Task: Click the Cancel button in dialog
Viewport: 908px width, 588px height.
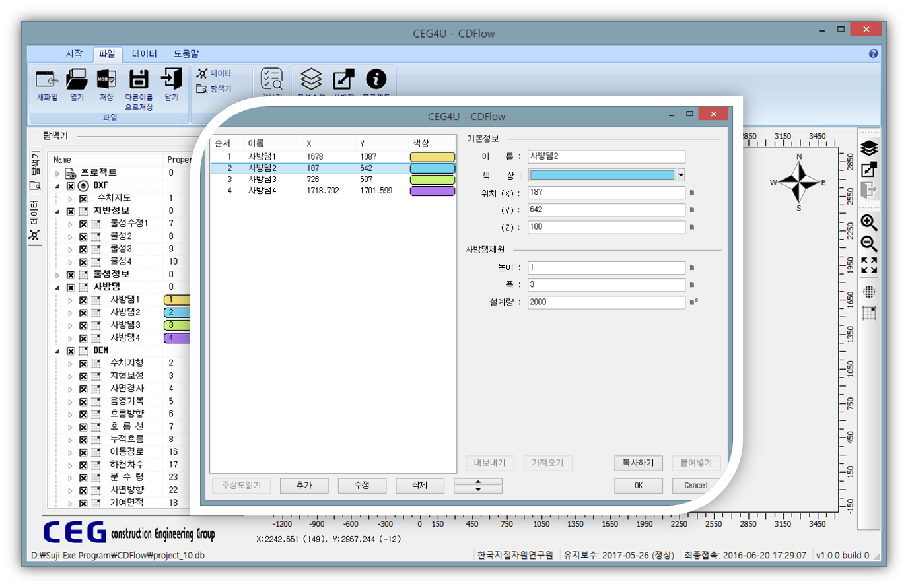Action: click(x=696, y=485)
